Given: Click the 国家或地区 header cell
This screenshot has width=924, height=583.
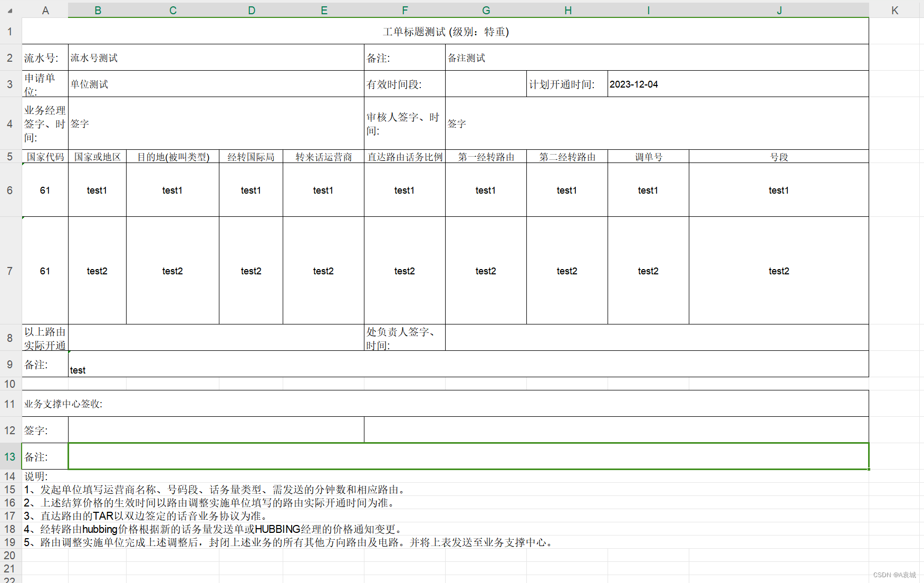Looking at the screenshot, I should (98, 157).
